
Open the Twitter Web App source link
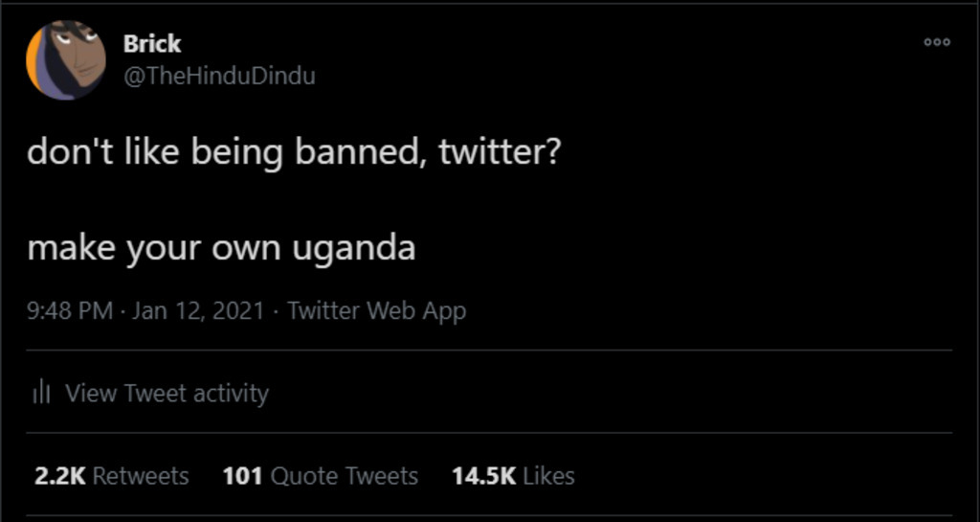[376, 310]
